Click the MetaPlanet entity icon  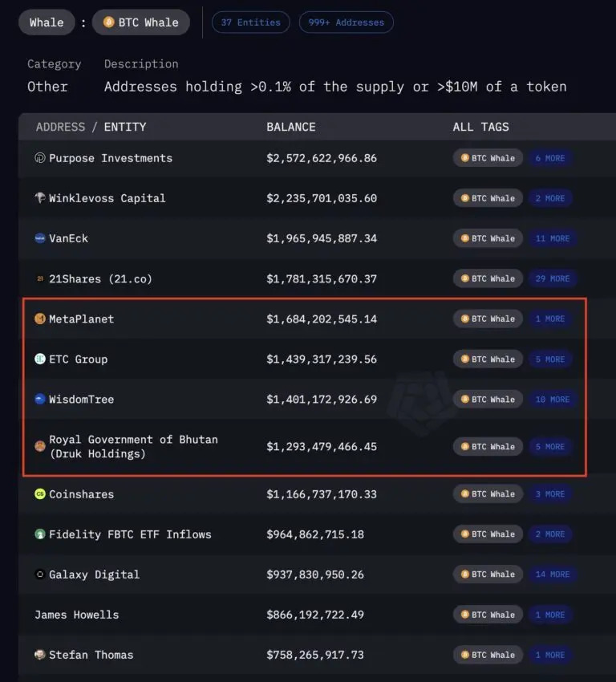(40, 319)
